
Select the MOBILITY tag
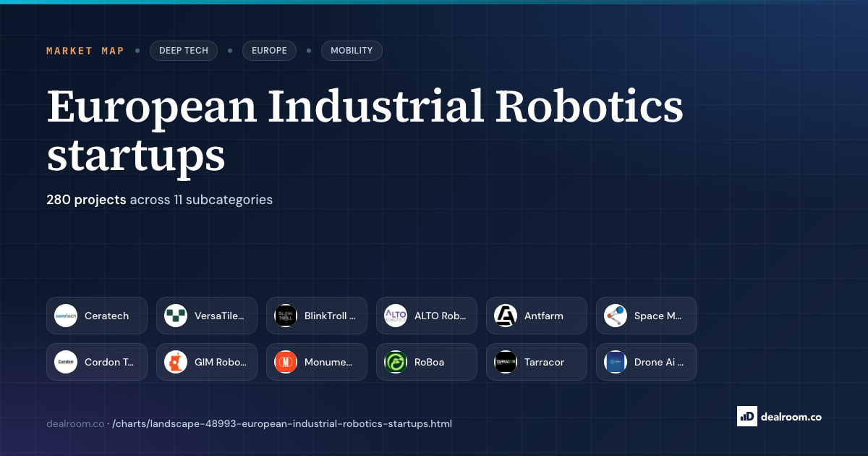[352, 51]
